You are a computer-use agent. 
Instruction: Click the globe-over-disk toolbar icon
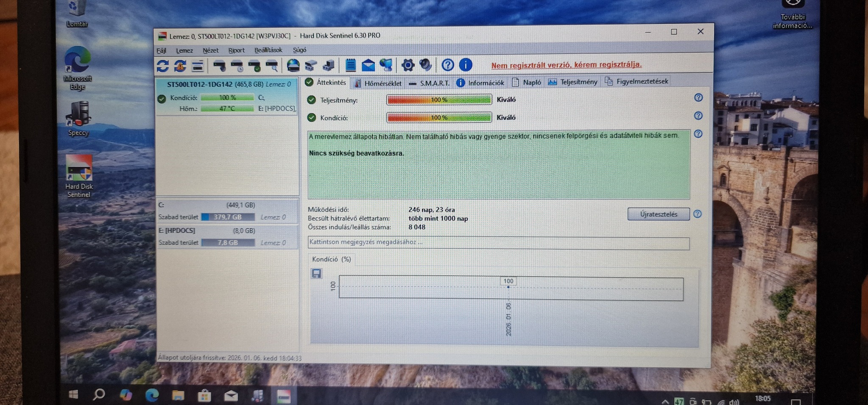click(293, 65)
